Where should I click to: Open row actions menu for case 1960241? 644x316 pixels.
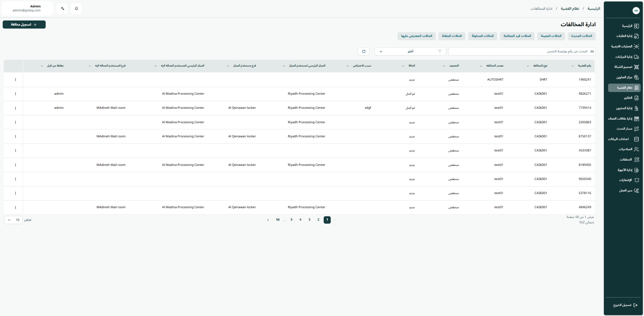[x=15, y=80]
